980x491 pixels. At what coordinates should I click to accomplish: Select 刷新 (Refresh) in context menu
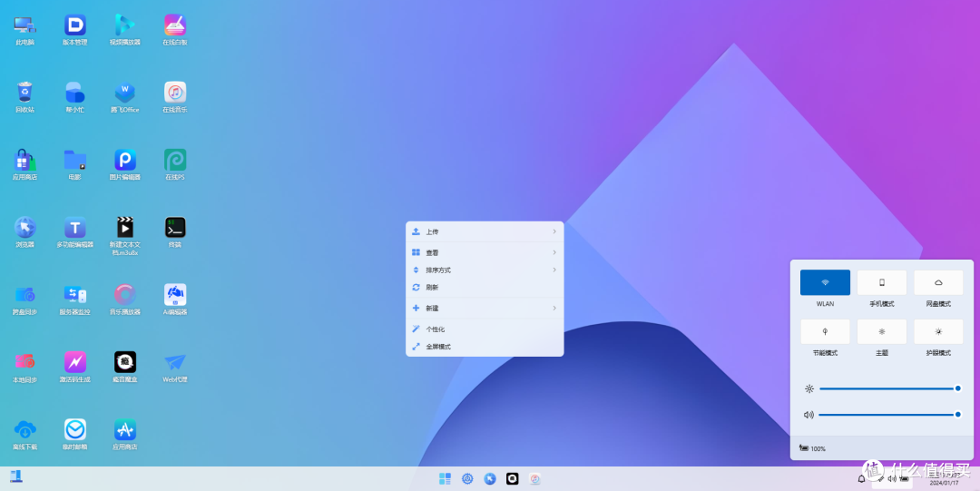point(485,288)
